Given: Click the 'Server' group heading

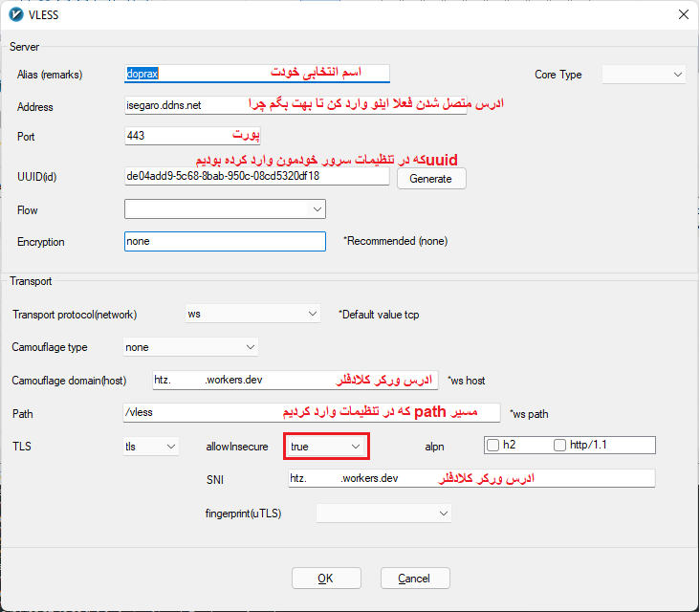Looking at the screenshot, I should click(25, 47).
